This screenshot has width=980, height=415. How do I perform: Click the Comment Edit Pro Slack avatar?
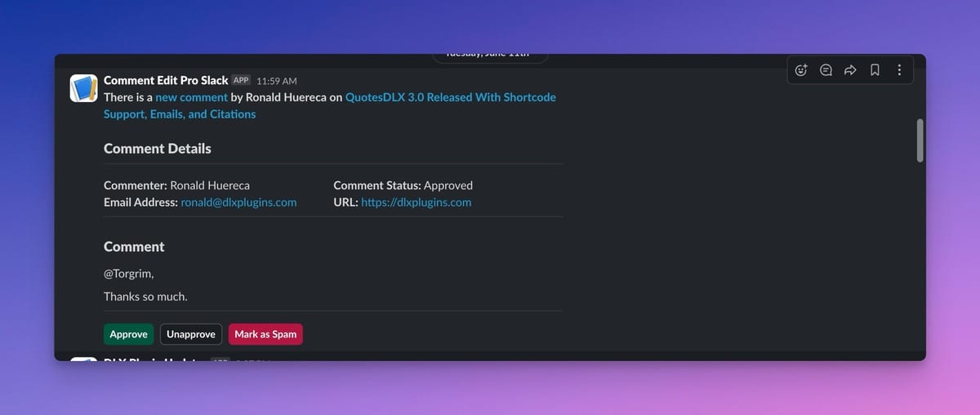pos(83,88)
